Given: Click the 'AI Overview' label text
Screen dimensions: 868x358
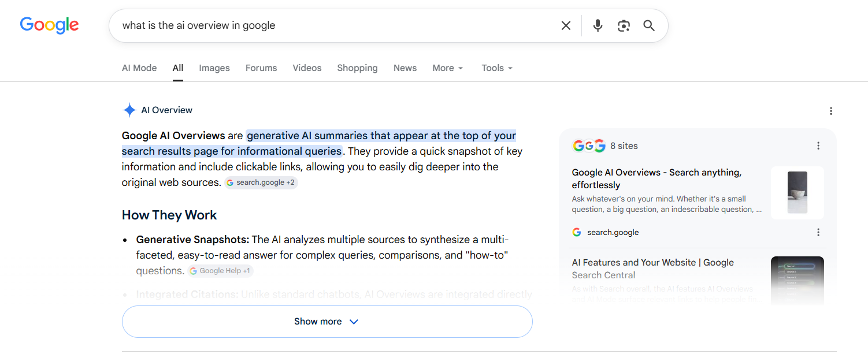Looking at the screenshot, I should [x=167, y=110].
